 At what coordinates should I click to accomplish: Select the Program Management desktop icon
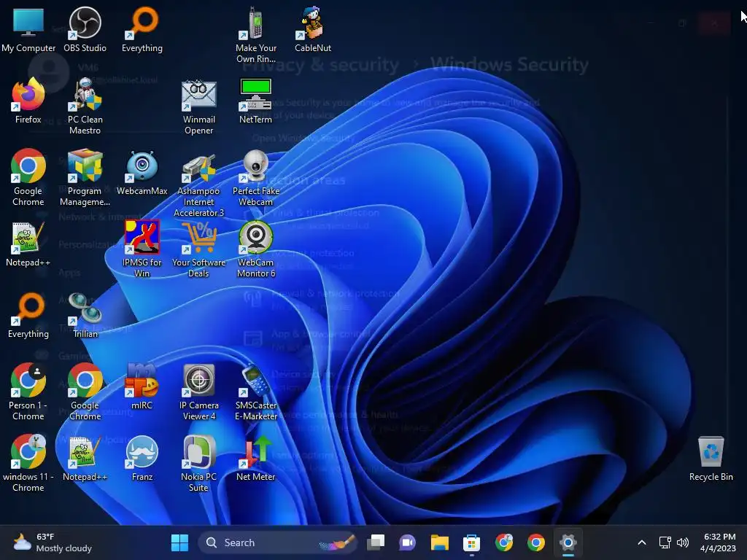tap(85, 178)
